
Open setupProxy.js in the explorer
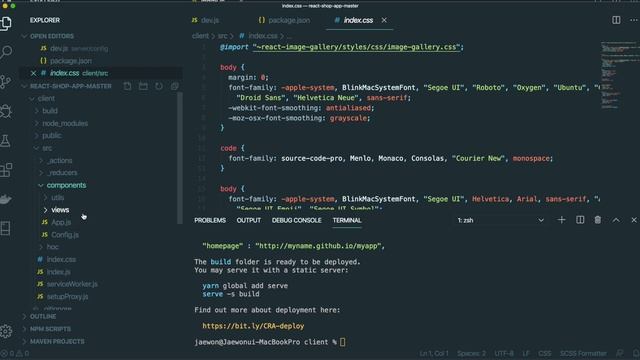(67, 297)
